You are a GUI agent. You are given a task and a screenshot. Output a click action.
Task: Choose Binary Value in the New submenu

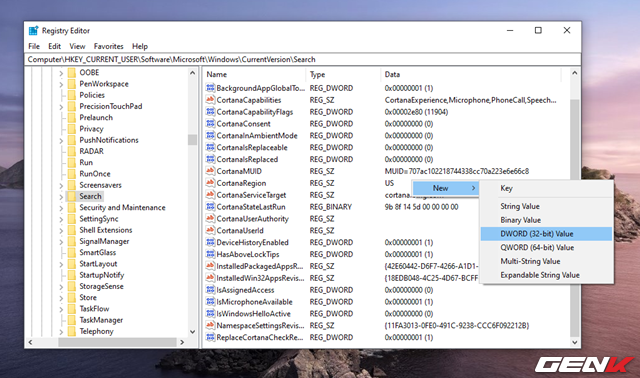coord(546,220)
